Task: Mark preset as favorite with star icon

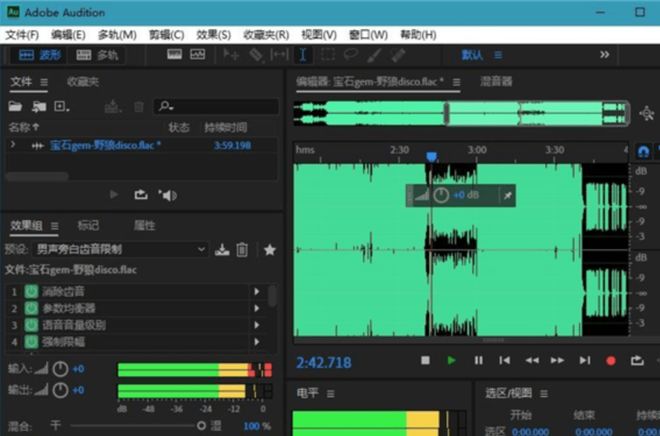Action: [269, 250]
